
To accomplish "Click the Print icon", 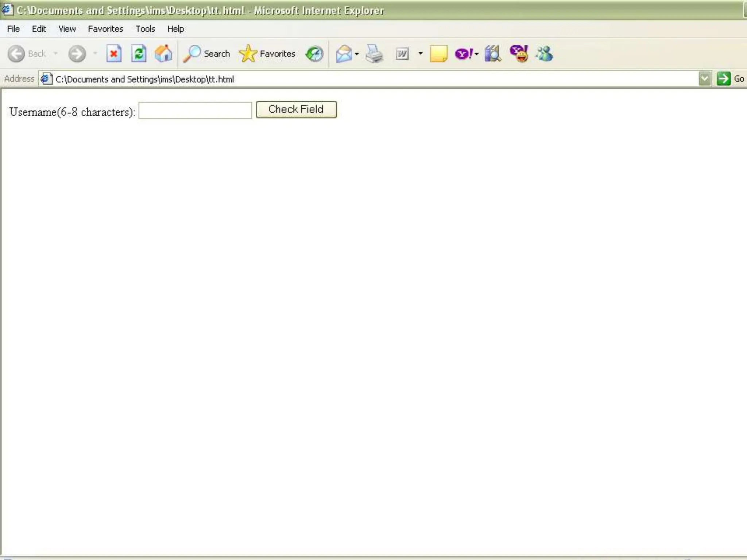I will [x=374, y=54].
